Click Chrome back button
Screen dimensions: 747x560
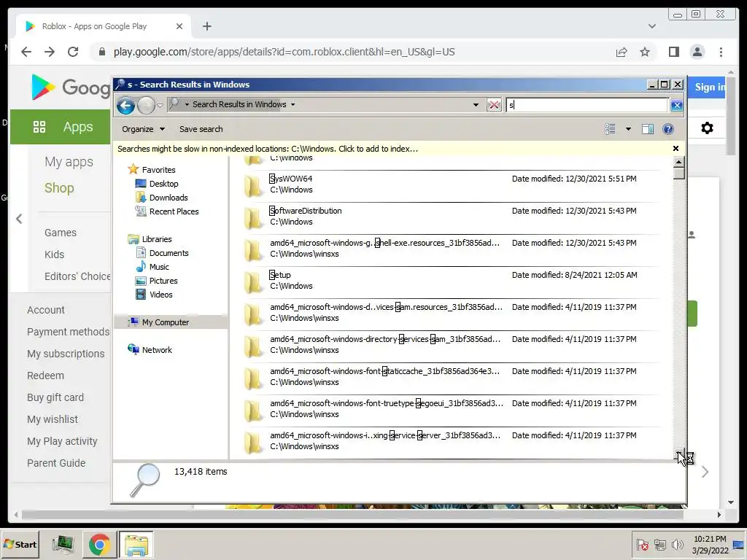pyautogui.click(x=26, y=52)
